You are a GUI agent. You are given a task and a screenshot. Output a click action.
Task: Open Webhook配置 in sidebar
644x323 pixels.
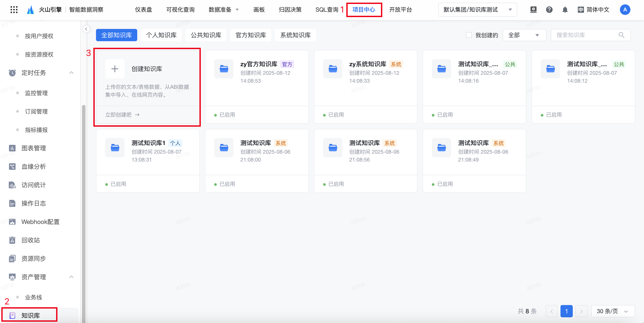pos(40,222)
